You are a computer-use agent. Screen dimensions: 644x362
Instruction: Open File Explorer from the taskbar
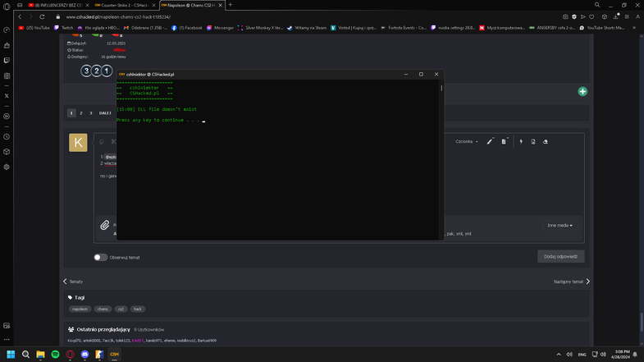pos(40,355)
